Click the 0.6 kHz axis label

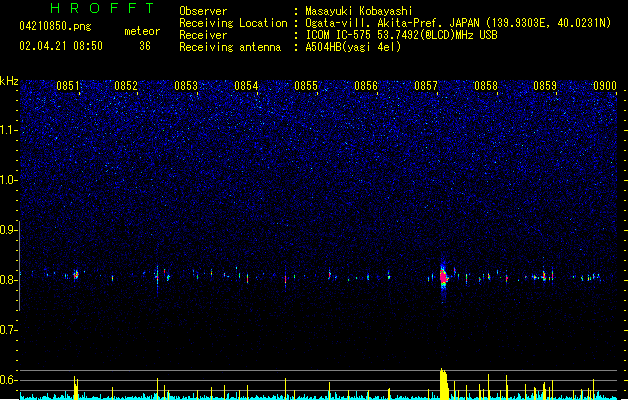click(x=8, y=380)
